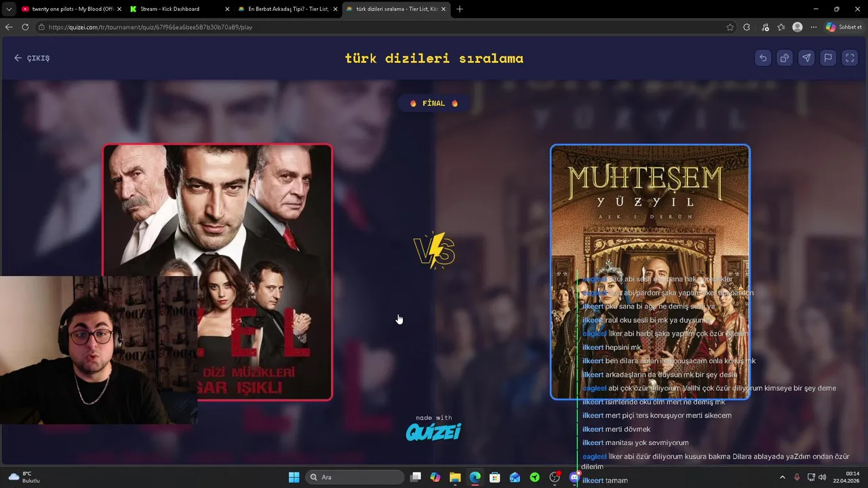This screenshot has width=868, height=488.
Task: Open Task View on the taskbar
Action: coord(416,477)
